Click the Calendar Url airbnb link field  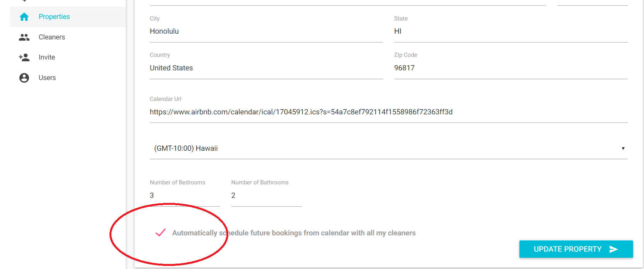tap(389, 112)
